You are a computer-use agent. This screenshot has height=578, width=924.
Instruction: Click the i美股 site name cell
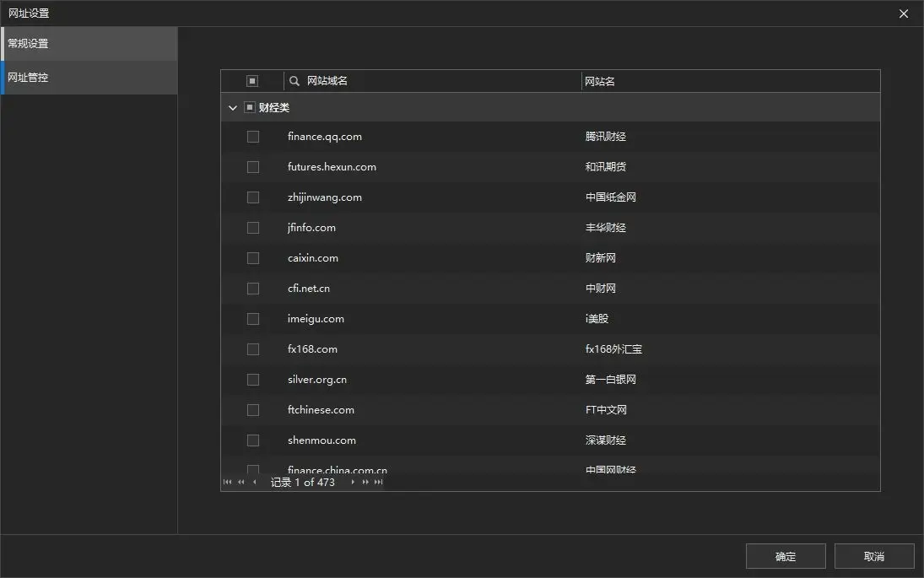tap(597, 319)
